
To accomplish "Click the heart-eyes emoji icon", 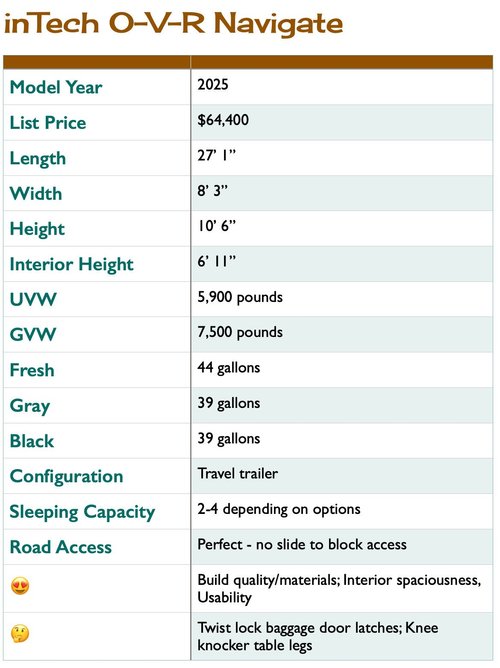I will click(x=20, y=587).
